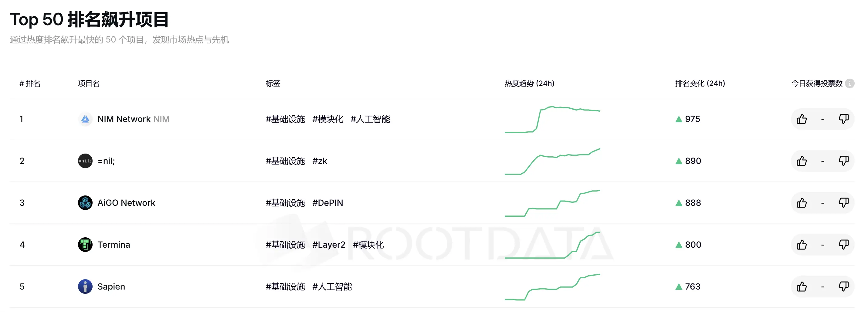Click the info icon beside 今日获得投票数

850,83
